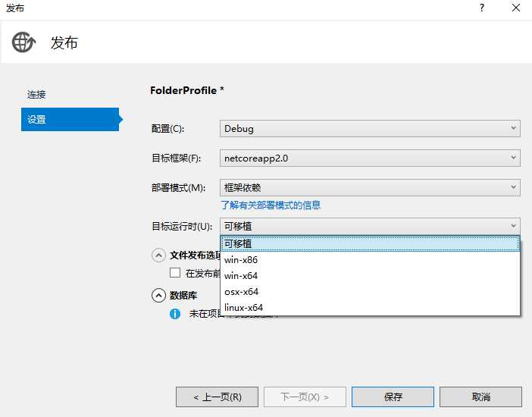Select 可移植 in the runtime list
532x417 pixels.
[370, 243]
